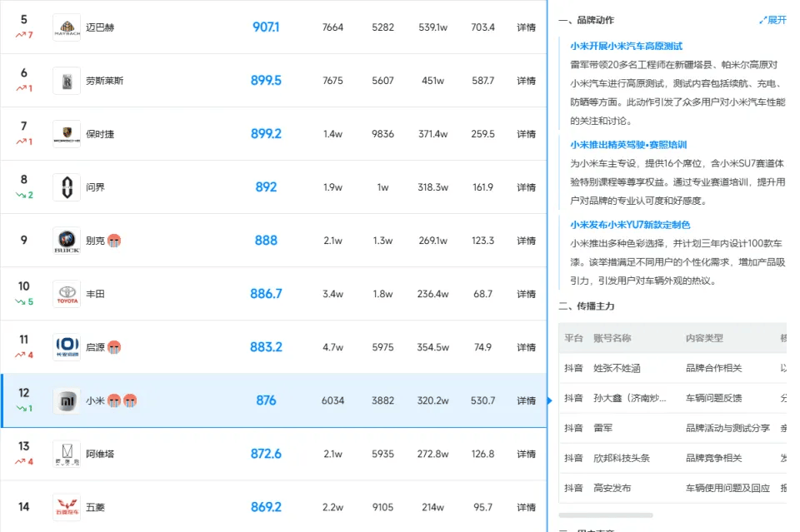Click the horizontal scrollbar under 传播主力 table
The width and height of the screenshot is (800, 532).
606,515
